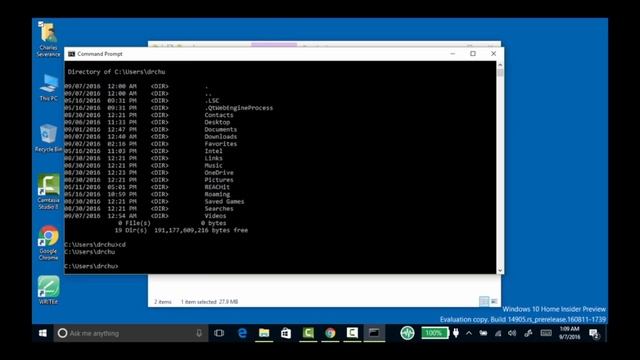Open Task View on the taskbar

tap(219, 333)
